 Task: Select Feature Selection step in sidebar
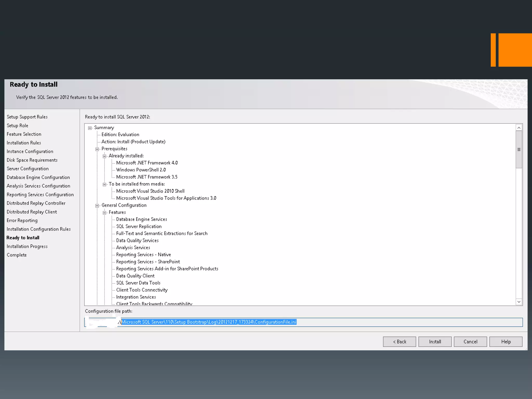(24, 134)
